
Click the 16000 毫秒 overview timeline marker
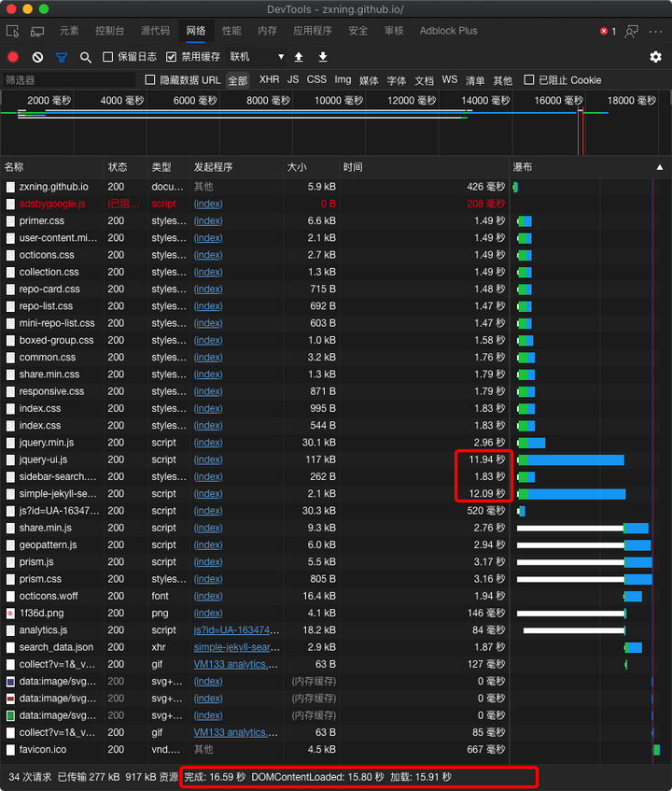[558, 100]
